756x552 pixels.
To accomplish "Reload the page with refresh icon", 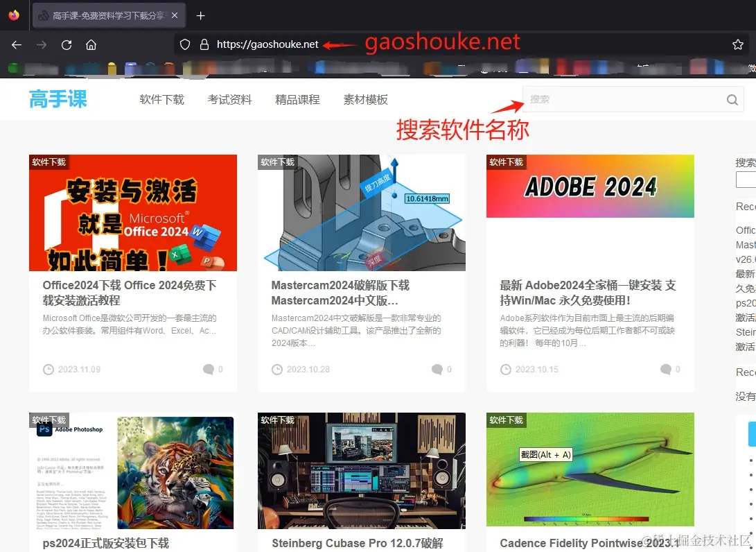I will click(67, 45).
